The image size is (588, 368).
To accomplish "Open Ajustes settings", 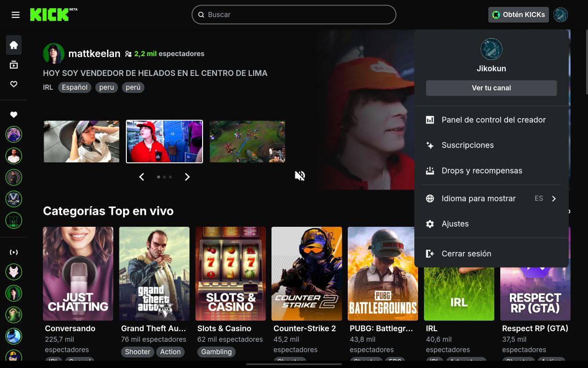I will [x=455, y=224].
